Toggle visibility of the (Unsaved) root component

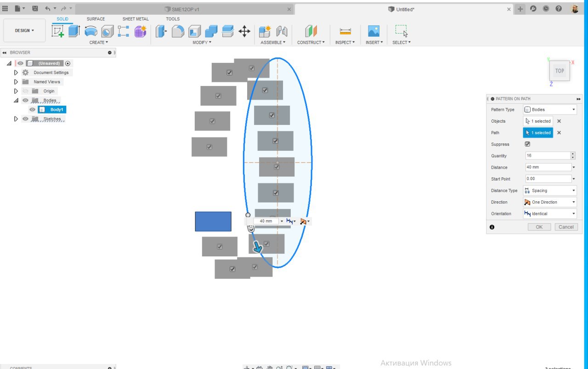click(21, 63)
